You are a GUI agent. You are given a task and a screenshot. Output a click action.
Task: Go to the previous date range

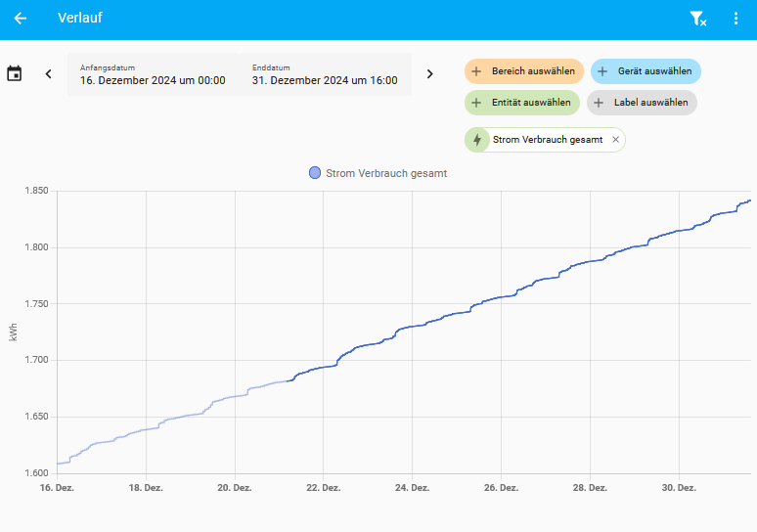48,74
